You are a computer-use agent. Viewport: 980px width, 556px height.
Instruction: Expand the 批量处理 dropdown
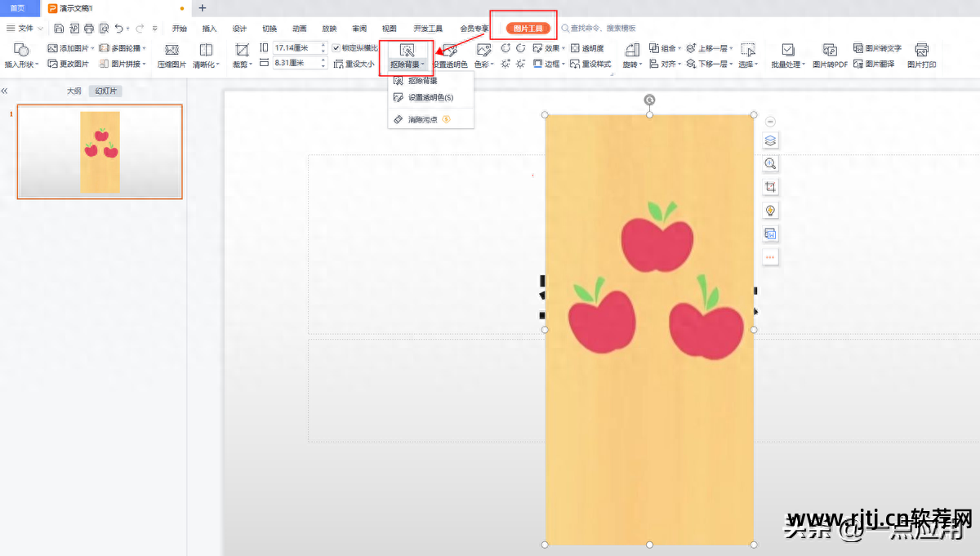pos(788,64)
